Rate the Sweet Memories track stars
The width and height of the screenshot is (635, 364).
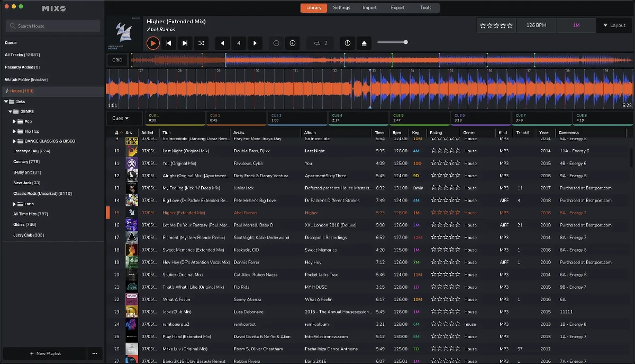(445, 250)
